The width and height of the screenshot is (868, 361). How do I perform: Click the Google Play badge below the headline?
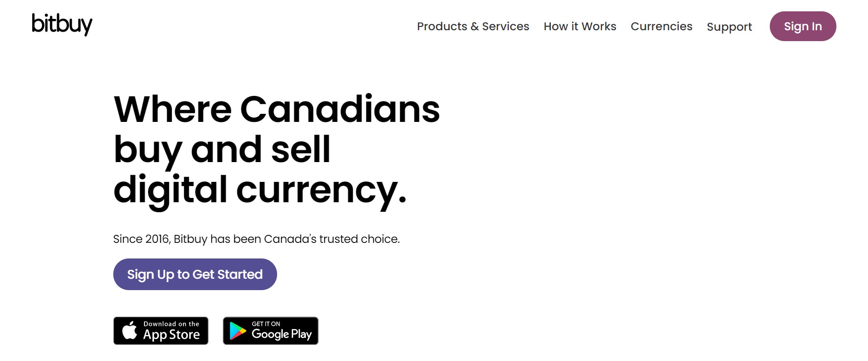coord(270,330)
